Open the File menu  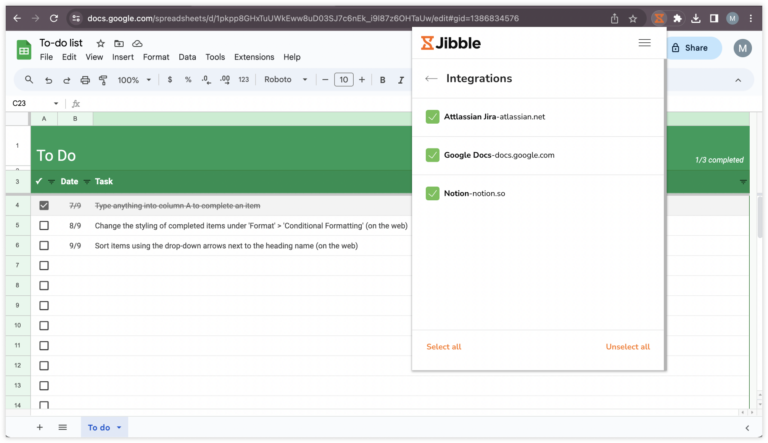[47, 57]
